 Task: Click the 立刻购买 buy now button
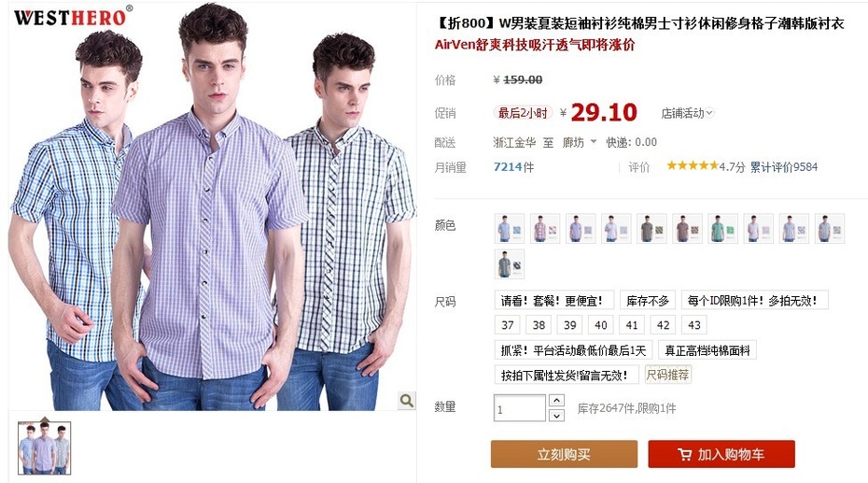pos(564,454)
